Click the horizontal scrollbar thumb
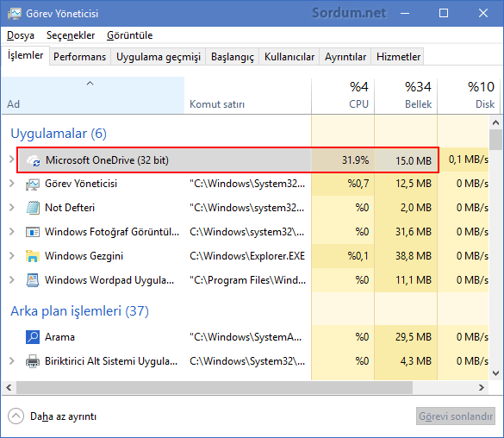This screenshot has width=504, height=438. tap(215, 387)
